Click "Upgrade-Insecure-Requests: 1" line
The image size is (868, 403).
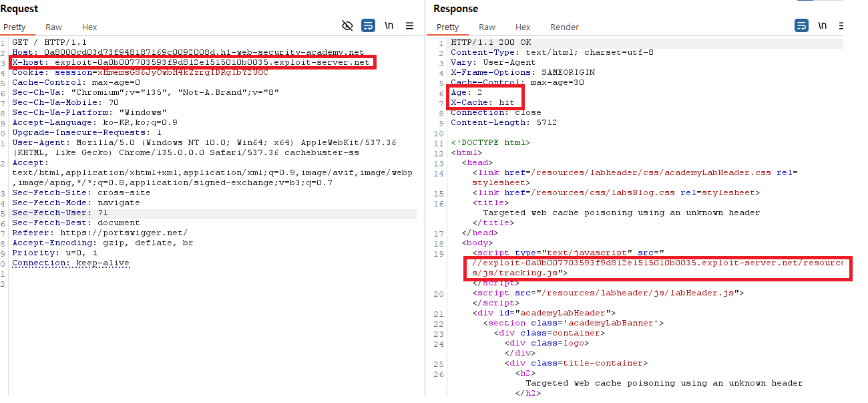pos(87,132)
